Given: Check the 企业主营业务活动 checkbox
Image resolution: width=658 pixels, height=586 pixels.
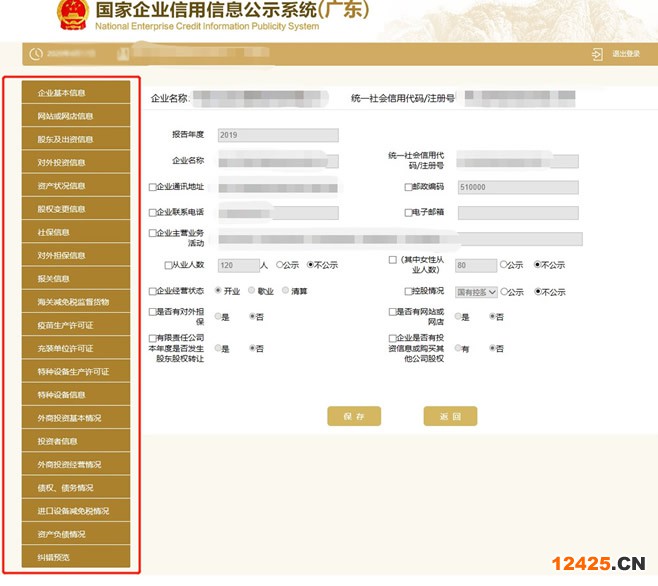Looking at the screenshot, I should [153, 233].
